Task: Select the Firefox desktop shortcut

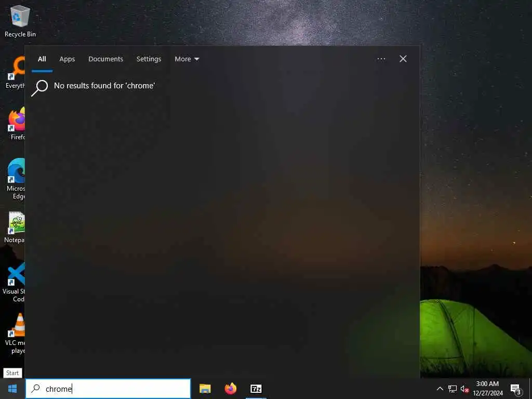Action: click(16, 124)
